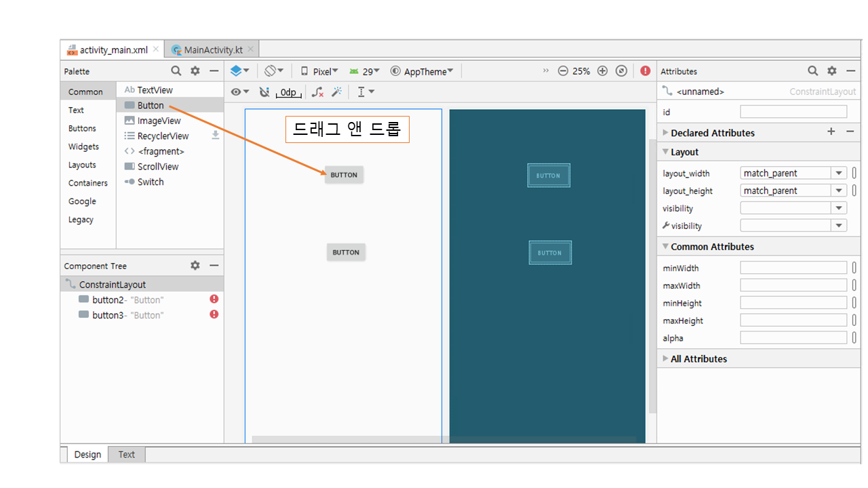This screenshot has width=868, height=488.
Task: Expand the All Attributes section
Action: coord(698,359)
